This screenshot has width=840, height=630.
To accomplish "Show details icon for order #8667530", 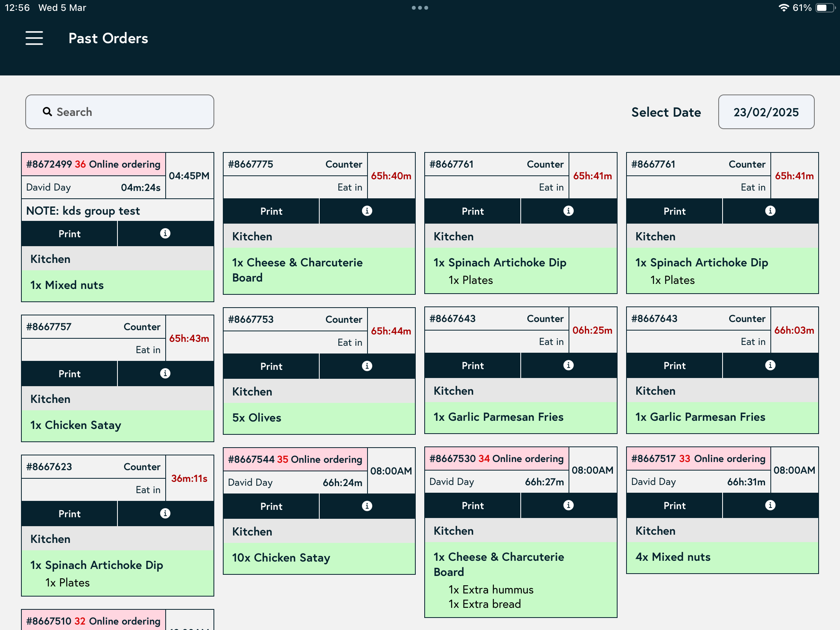I will tap(568, 505).
